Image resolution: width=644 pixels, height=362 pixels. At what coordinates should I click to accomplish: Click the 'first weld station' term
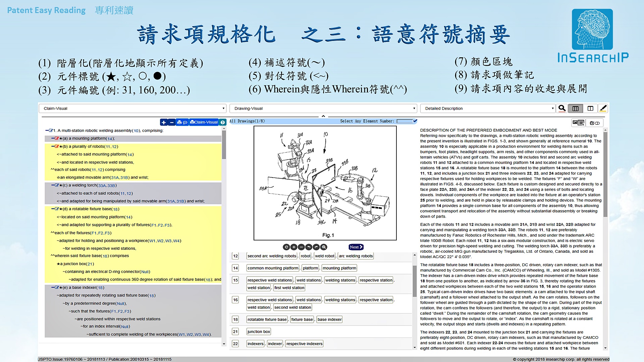click(289, 288)
